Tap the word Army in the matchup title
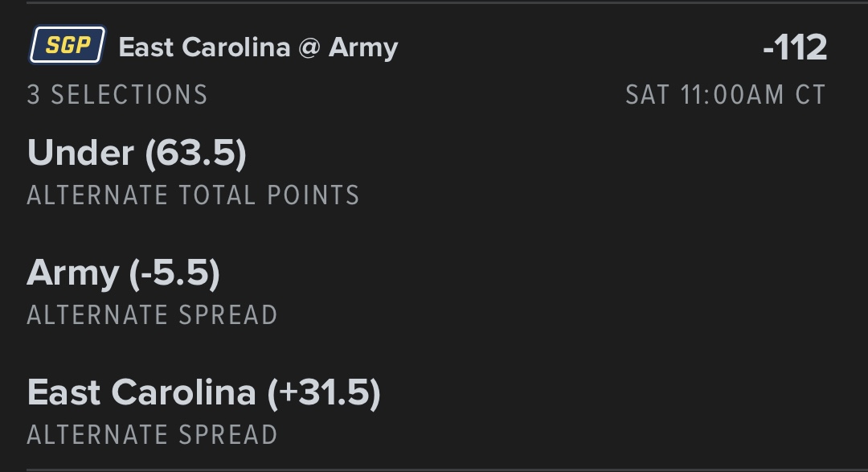Image resolution: width=868 pixels, height=472 pixels. 362,47
